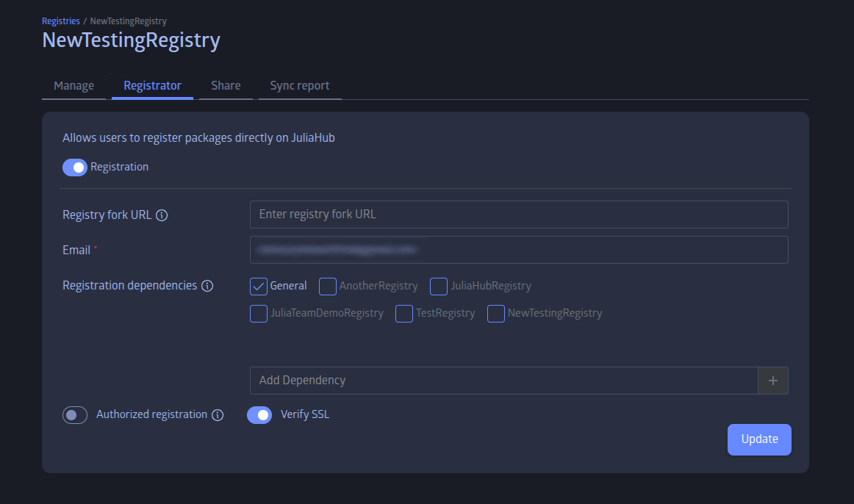Select the JuliaTeamDemoRegistry checkbox
The height and width of the screenshot is (504, 854).
pos(259,314)
